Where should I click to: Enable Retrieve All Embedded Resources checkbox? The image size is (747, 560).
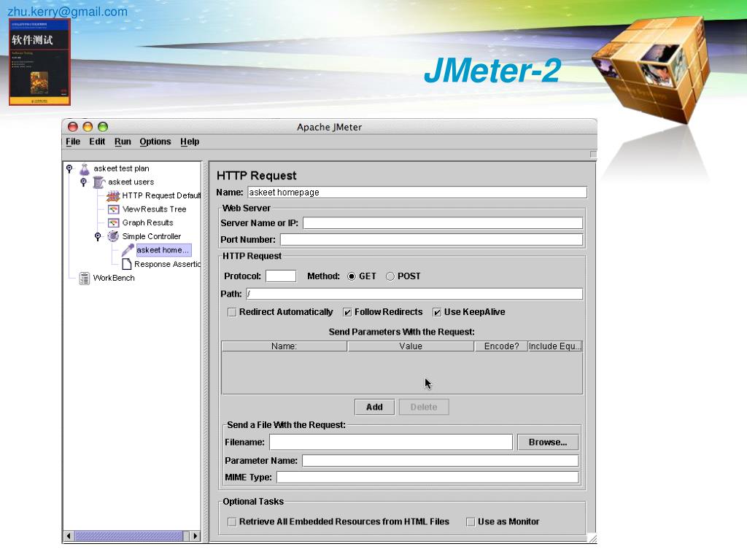tap(232, 522)
